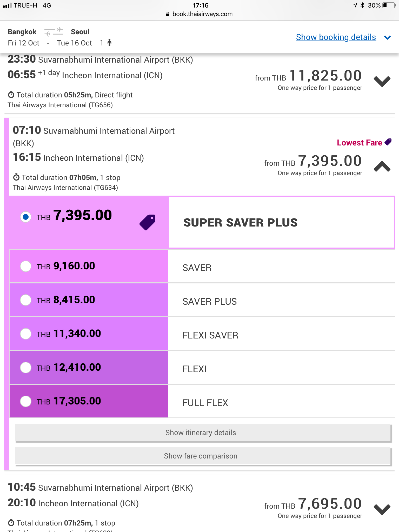The height and width of the screenshot is (532, 399).
Task: Click the passenger person icon
Action: [x=110, y=43]
